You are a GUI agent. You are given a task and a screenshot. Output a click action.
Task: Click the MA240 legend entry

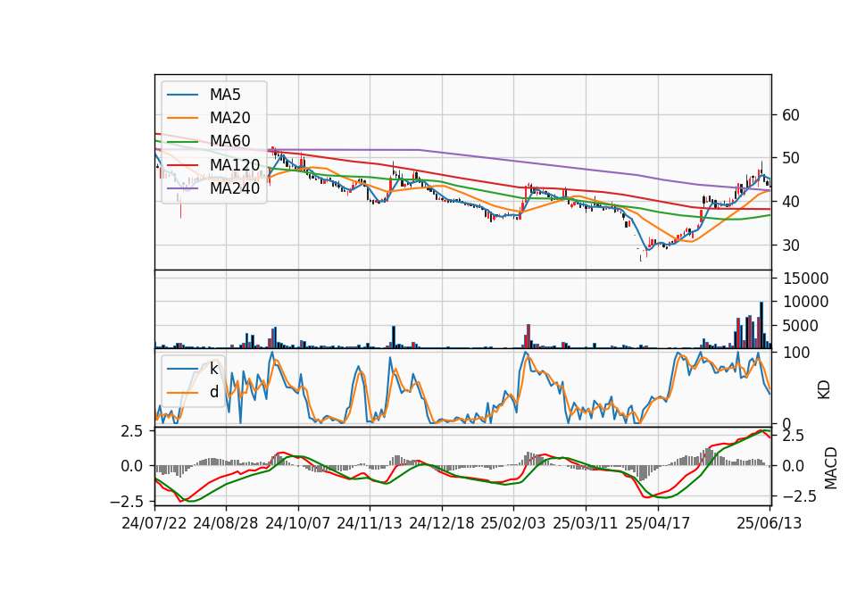(213, 188)
